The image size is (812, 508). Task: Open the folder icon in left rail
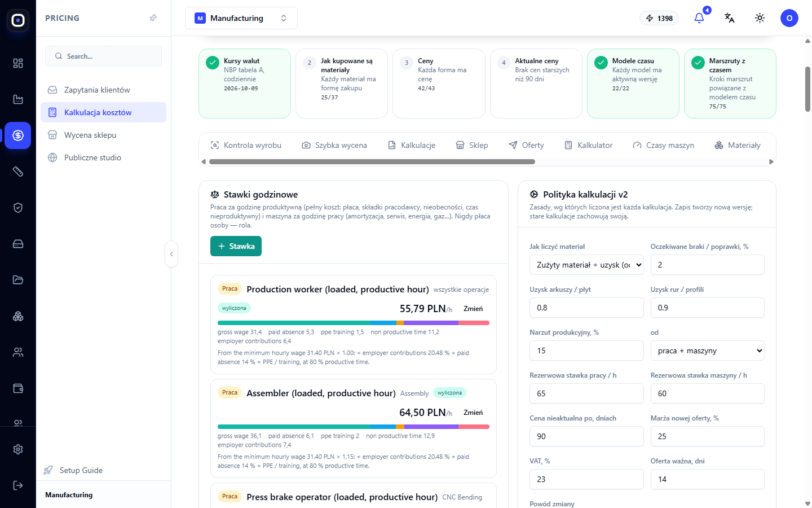click(x=18, y=280)
